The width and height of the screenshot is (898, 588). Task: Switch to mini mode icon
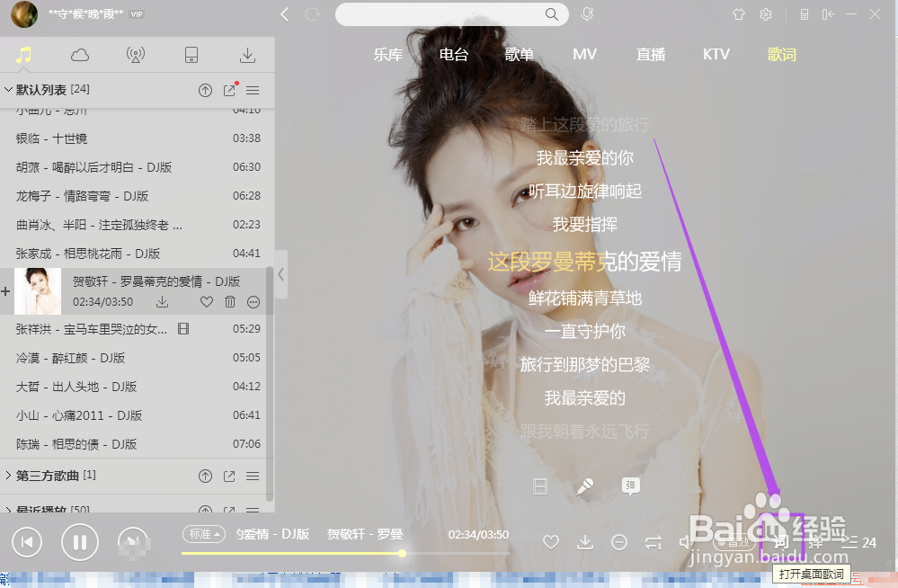828,14
